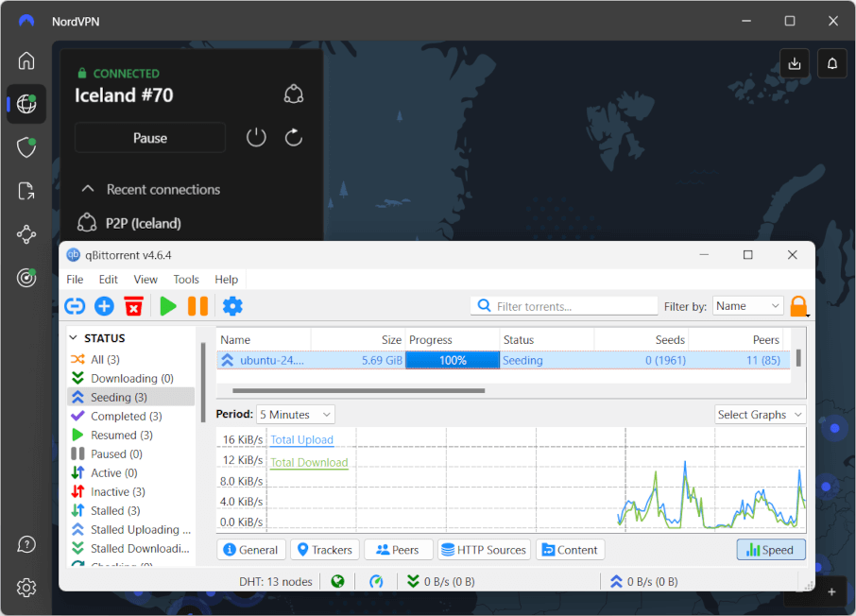Open the Edit menu in qBittorrent

[x=108, y=280]
